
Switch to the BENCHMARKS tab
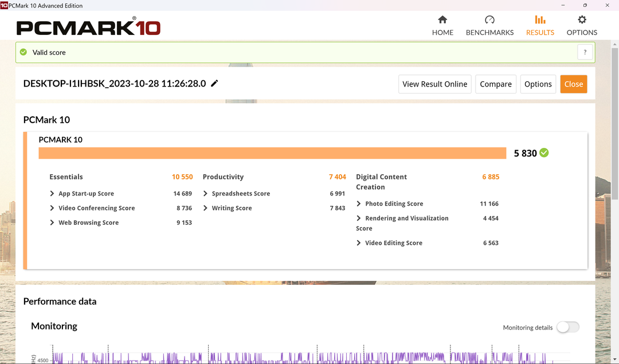pyautogui.click(x=489, y=33)
